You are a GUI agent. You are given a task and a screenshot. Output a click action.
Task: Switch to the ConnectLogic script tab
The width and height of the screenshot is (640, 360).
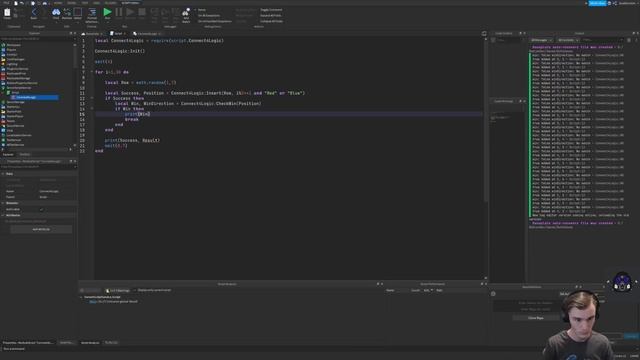[147, 33]
